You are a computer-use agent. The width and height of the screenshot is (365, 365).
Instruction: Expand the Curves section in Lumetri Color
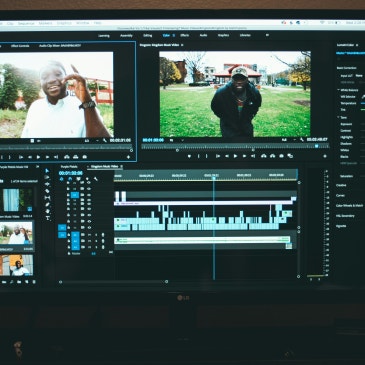[341, 195]
